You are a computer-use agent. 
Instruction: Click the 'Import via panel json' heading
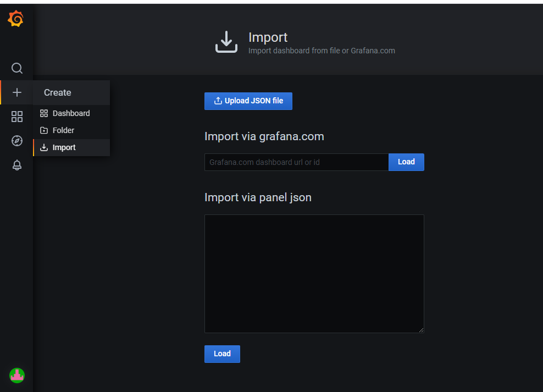pos(258,197)
